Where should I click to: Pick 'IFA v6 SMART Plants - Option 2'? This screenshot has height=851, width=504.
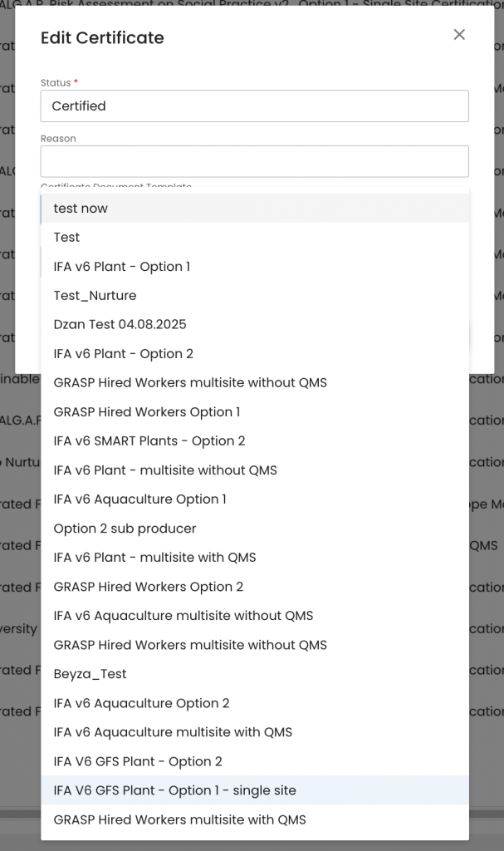pyautogui.click(x=149, y=441)
